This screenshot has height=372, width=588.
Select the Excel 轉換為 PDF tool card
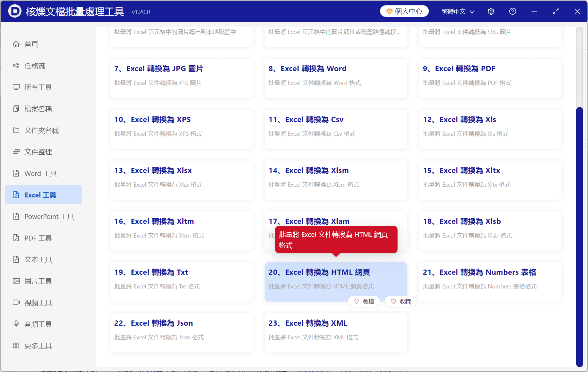point(490,78)
